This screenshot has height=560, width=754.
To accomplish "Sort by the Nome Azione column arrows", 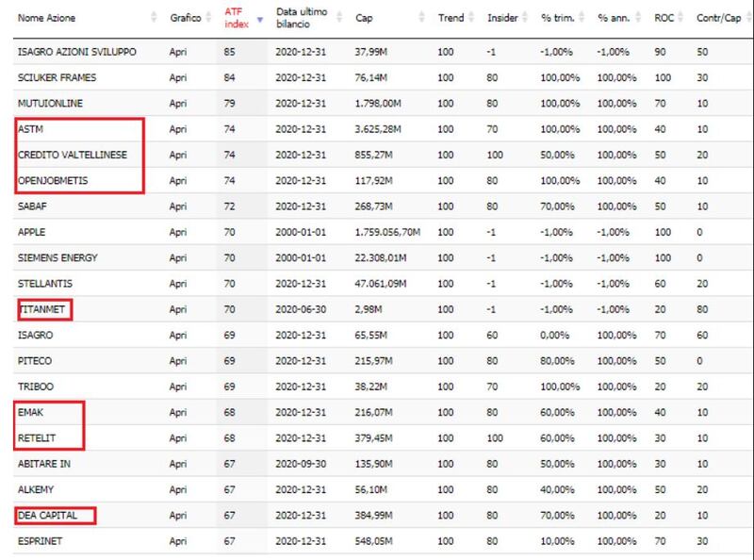I will point(154,17).
